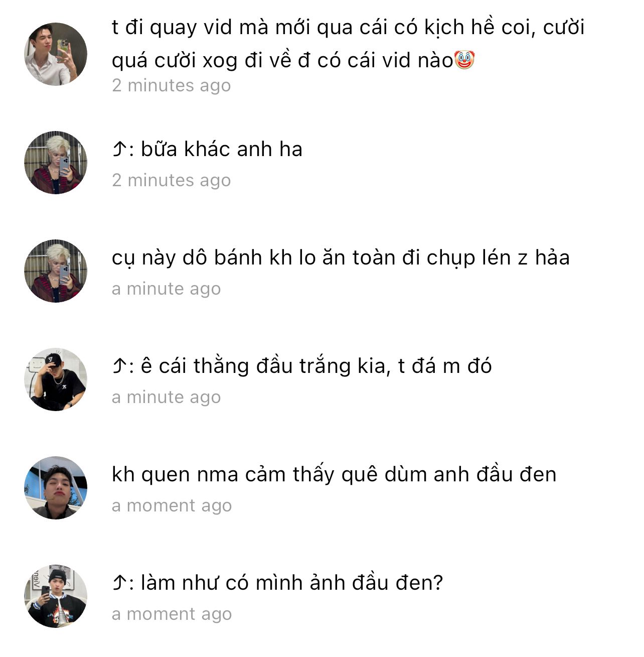
Task: Tap the comment text "bữa khác anh ha"
Action: (222, 150)
